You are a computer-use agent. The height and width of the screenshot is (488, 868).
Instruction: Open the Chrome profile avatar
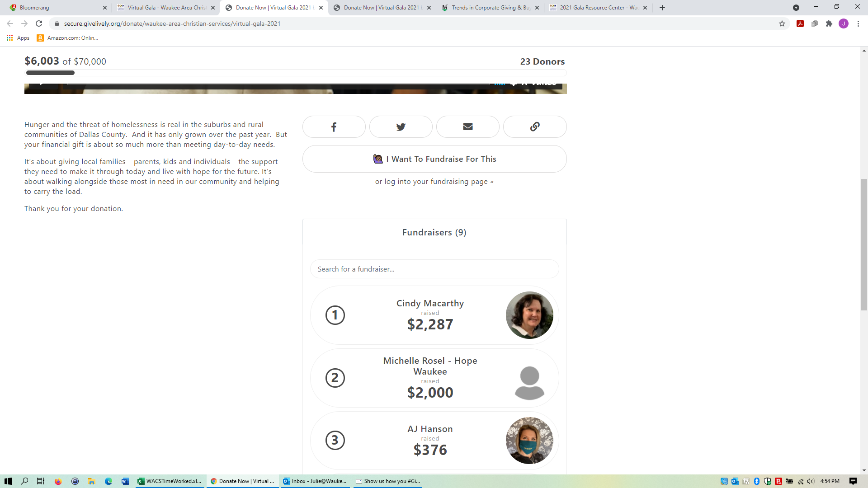point(844,24)
